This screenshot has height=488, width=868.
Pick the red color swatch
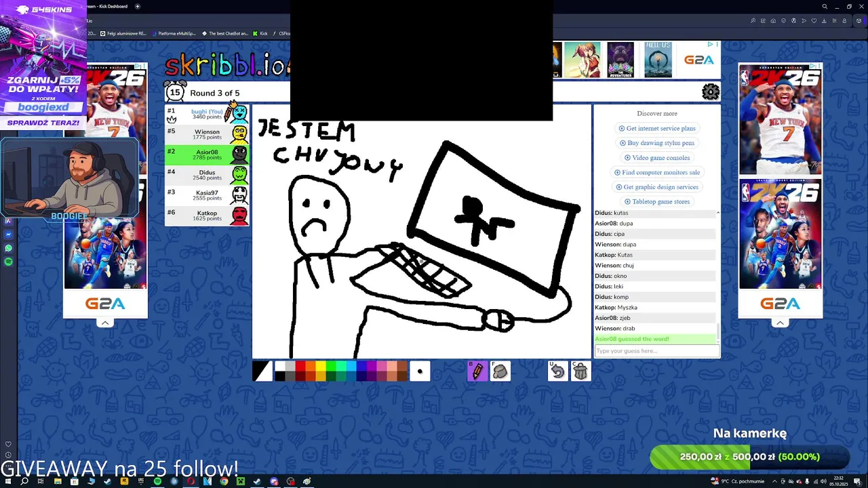point(300,366)
